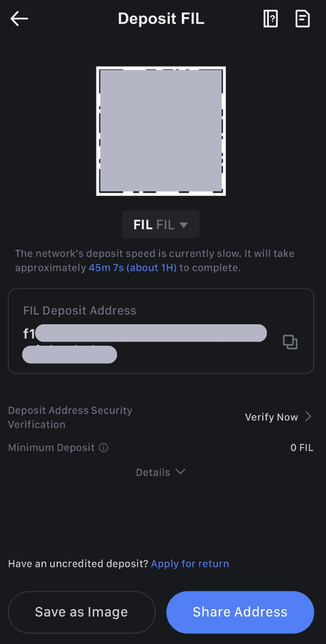The width and height of the screenshot is (326, 644).
Task: Tap the masked second address line
Action: [x=69, y=354]
